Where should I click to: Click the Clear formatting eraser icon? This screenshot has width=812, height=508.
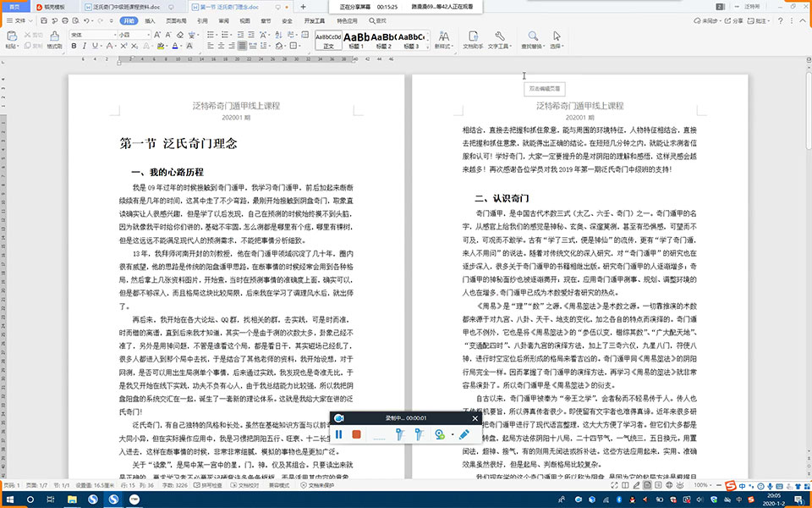[179, 35]
